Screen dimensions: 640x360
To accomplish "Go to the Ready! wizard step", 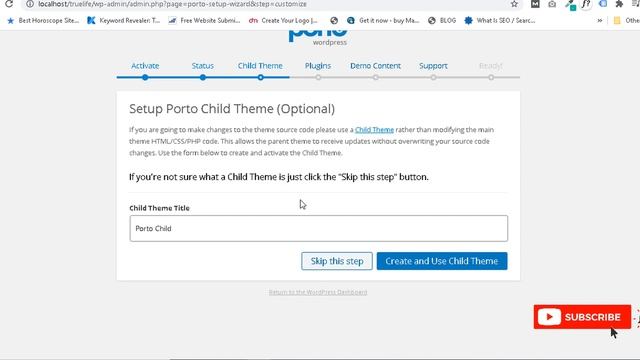I will point(491,66).
